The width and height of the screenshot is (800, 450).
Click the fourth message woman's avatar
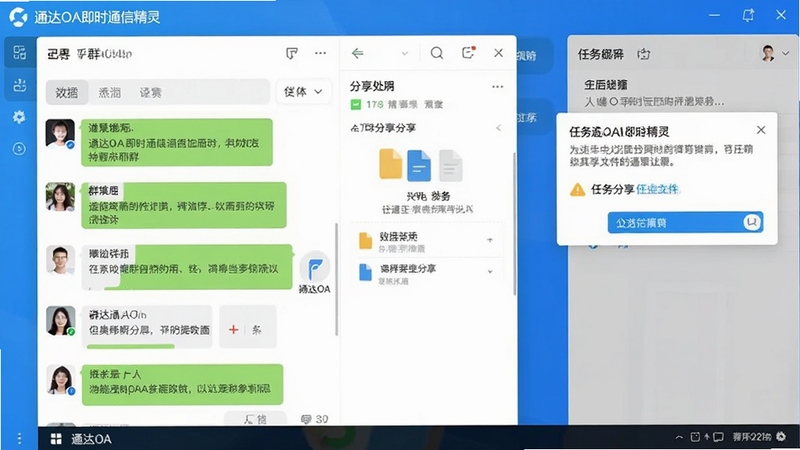60,321
